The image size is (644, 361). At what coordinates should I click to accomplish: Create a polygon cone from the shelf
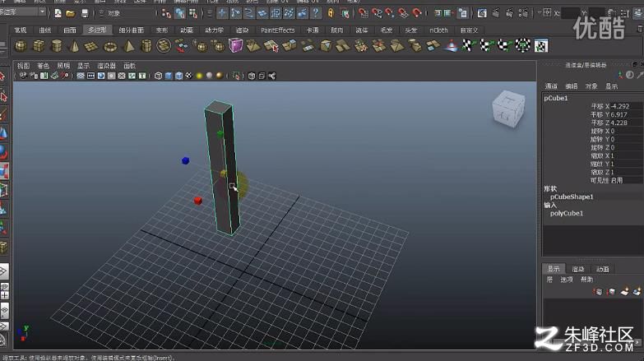pyautogui.click(x=74, y=45)
